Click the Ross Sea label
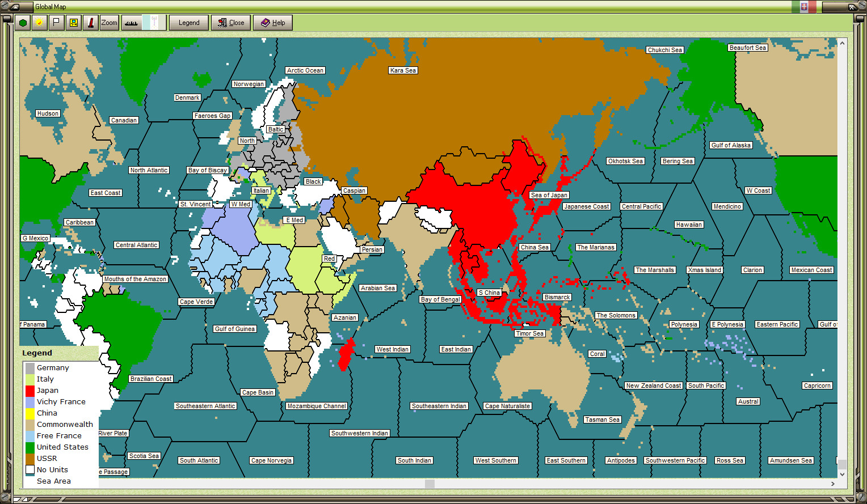Viewport: 867px width, 504px height. coord(730,460)
